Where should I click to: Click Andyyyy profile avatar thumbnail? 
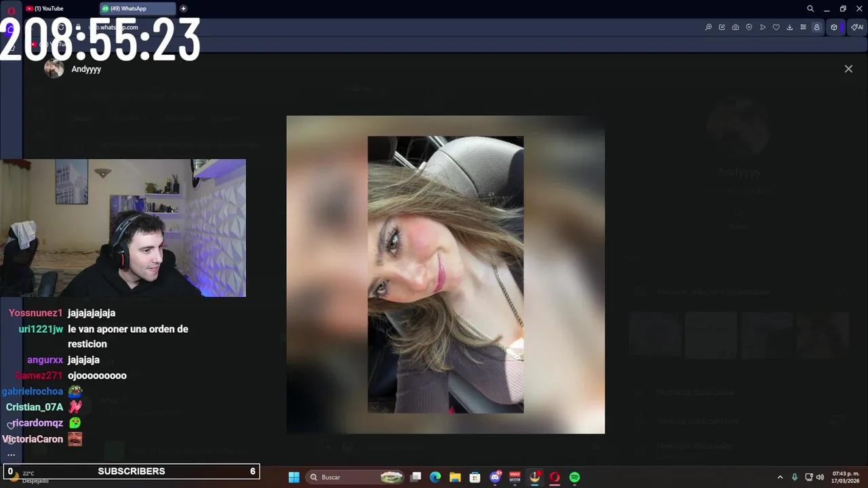[54, 68]
